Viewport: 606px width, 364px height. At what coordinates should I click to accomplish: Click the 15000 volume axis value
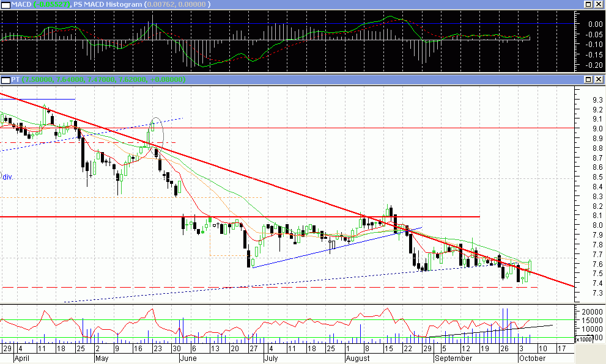coord(593,320)
